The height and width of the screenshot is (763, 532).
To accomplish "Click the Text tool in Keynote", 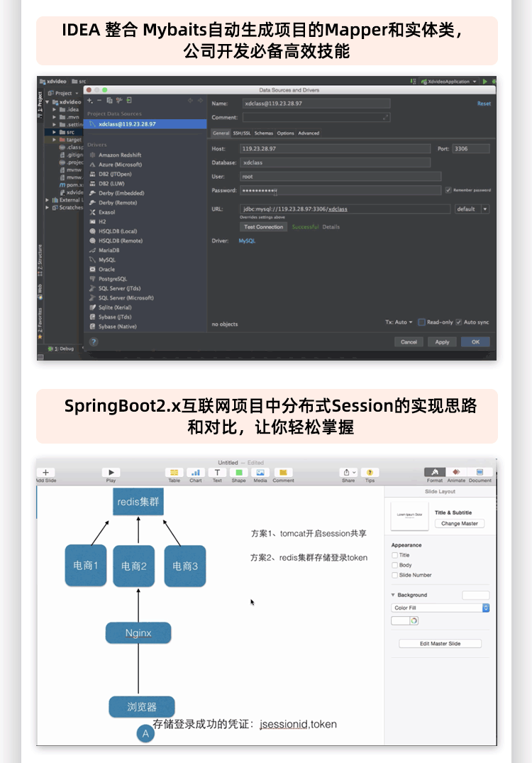I will pyautogui.click(x=217, y=473).
